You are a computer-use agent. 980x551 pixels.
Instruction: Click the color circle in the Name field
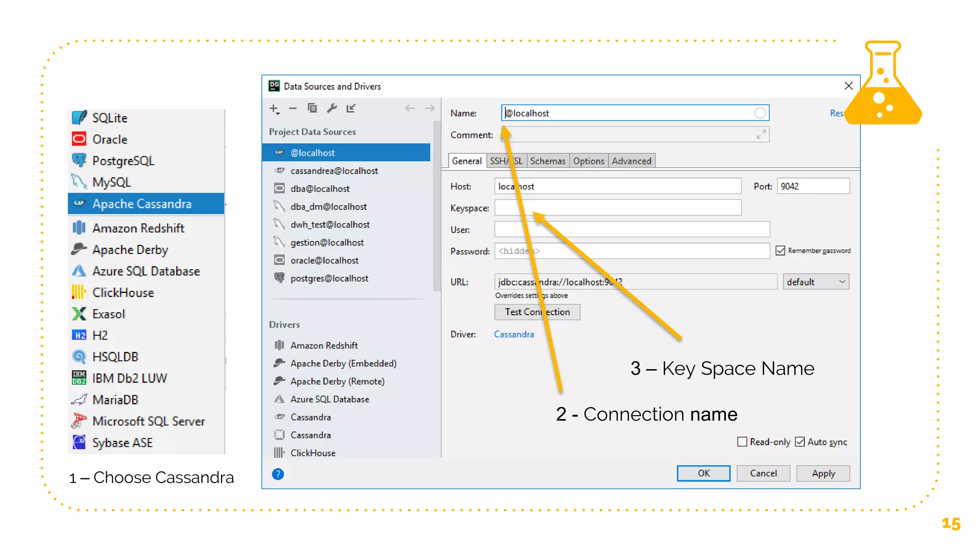click(x=760, y=113)
